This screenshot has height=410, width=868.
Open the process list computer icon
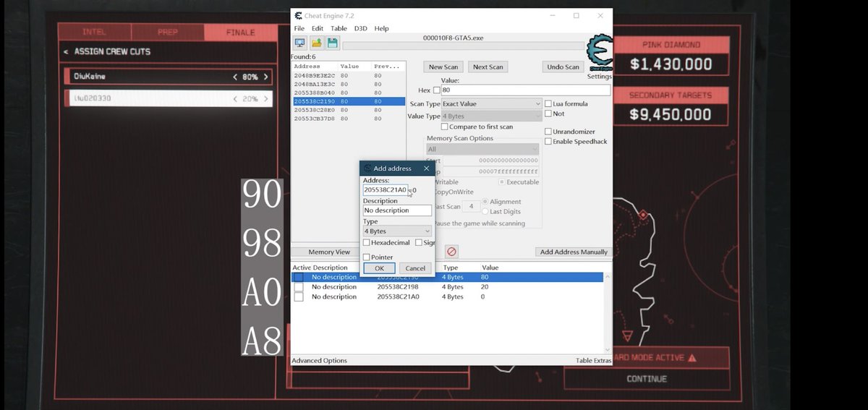coord(299,43)
